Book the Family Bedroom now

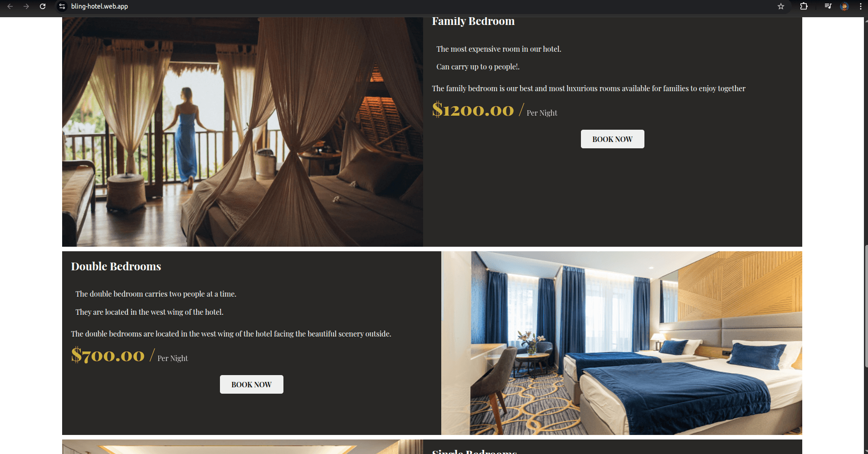click(612, 139)
